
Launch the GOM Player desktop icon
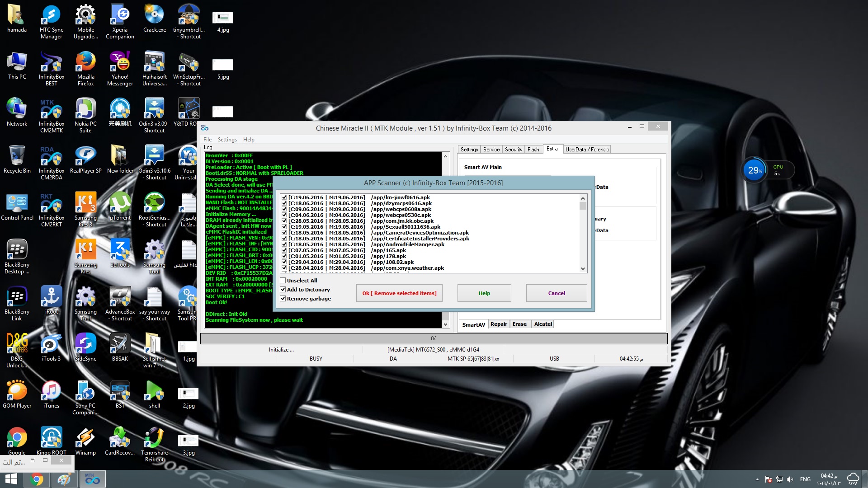coord(17,394)
